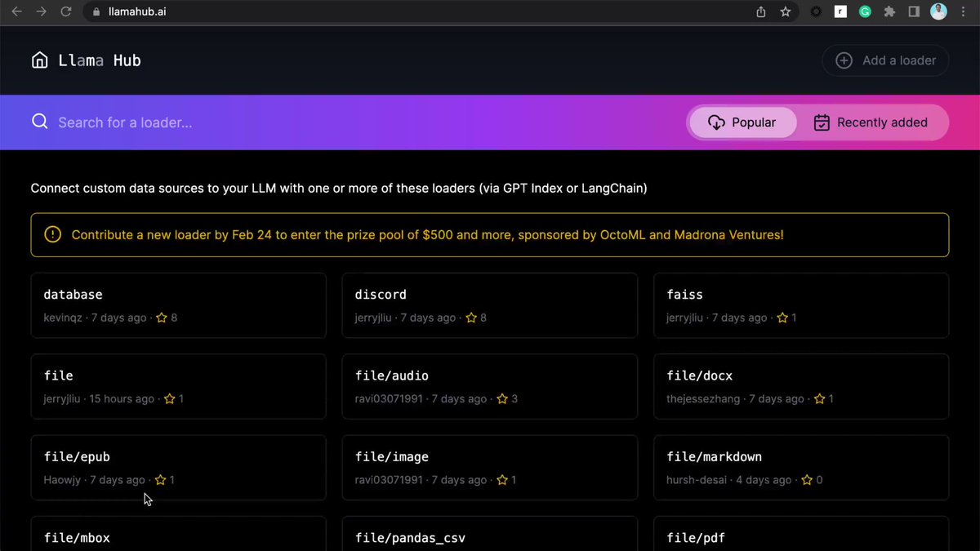Click the star on file/audio card
The width and height of the screenshot is (980, 551).
click(x=502, y=399)
